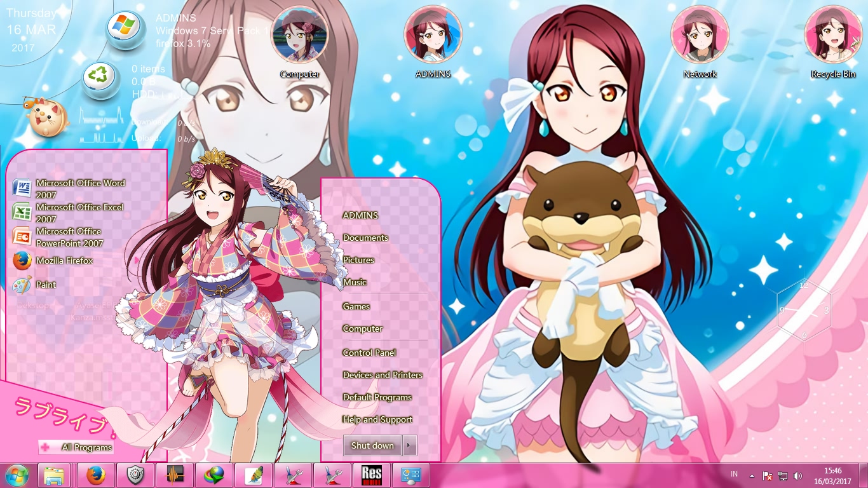The width and height of the screenshot is (868, 488).
Task: Open Windows Explorer from the taskbar
Action: (x=54, y=475)
